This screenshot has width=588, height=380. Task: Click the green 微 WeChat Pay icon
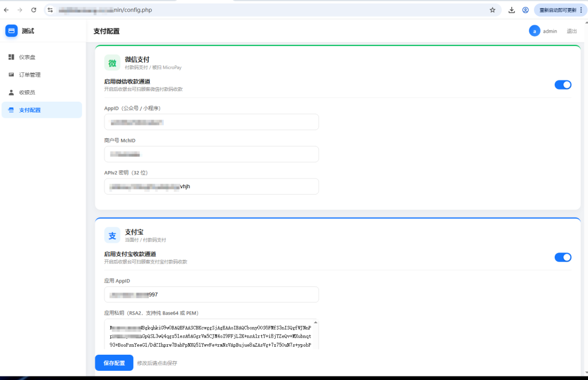point(112,63)
